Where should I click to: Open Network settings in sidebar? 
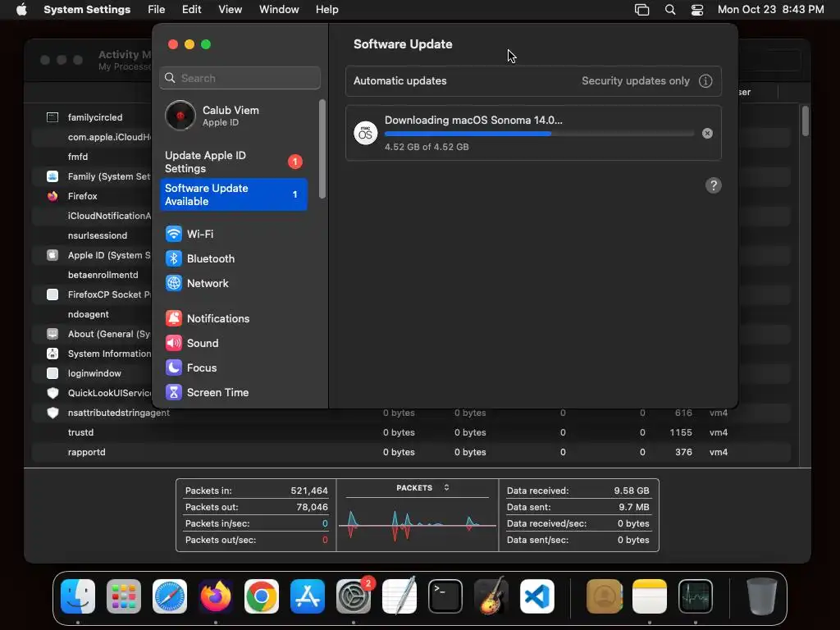pyautogui.click(x=197, y=283)
